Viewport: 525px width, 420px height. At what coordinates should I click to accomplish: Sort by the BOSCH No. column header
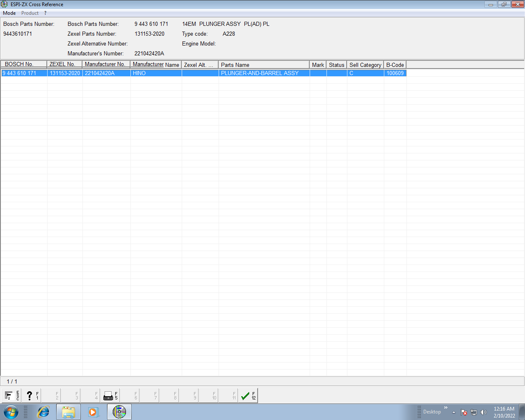tap(24, 64)
